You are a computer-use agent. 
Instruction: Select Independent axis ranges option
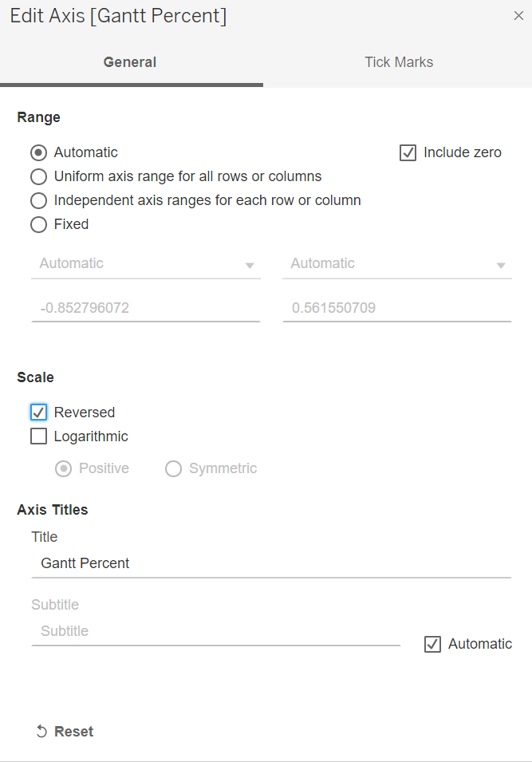38,200
